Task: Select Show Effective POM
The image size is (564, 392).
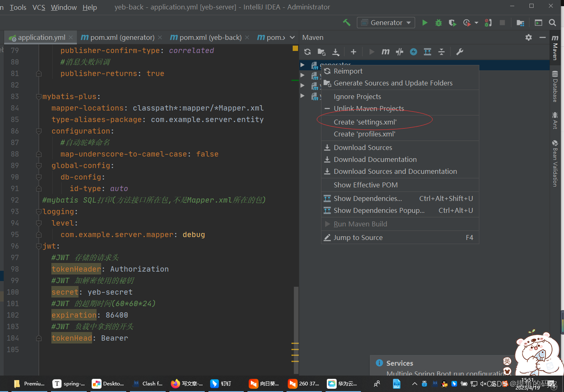Action: coord(400,185)
